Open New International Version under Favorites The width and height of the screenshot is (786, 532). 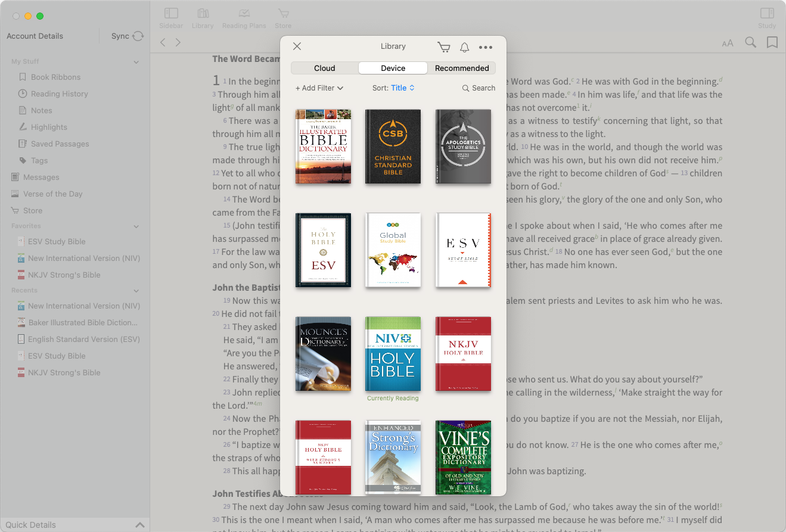pyautogui.click(x=84, y=258)
